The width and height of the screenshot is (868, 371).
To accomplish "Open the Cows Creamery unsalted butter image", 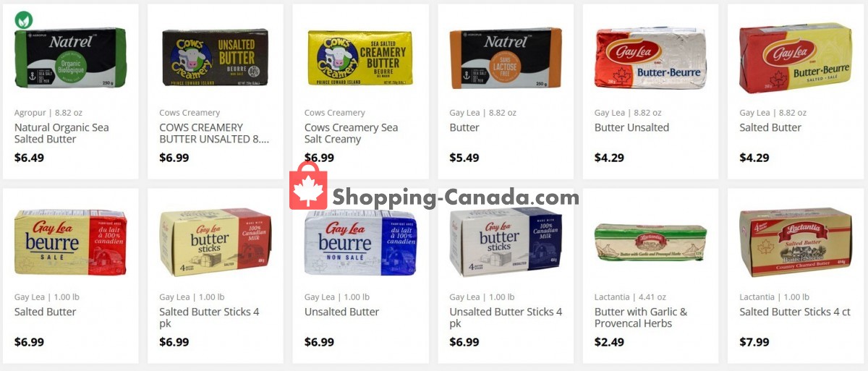I will click(215, 58).
